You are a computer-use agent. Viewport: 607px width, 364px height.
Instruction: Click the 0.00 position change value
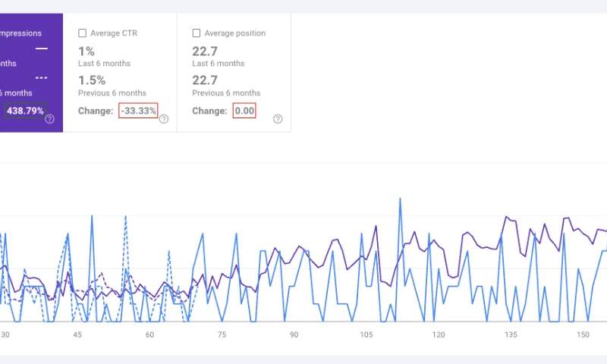point(244,111)
